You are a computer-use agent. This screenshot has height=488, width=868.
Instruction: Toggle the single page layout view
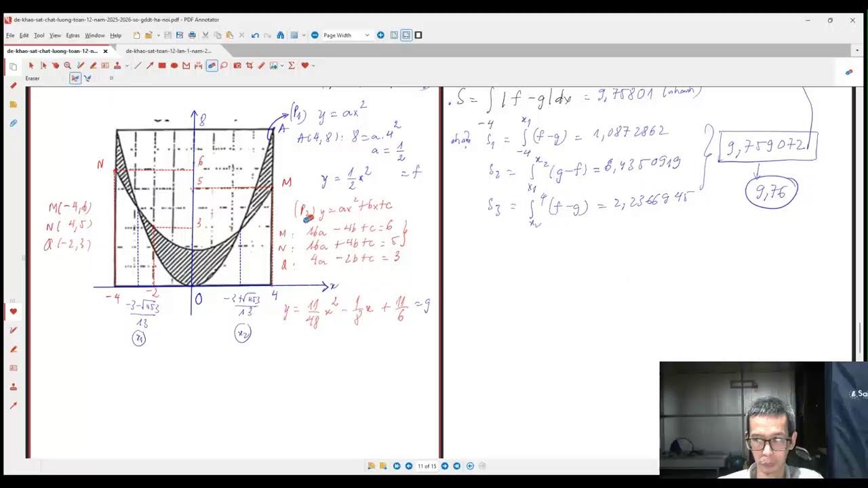coord(394,35)
